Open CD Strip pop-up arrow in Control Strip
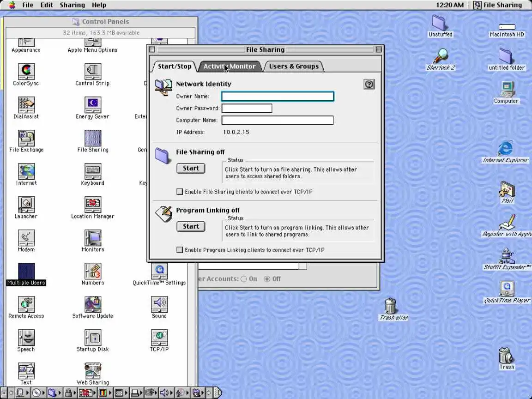Image resolution: width=532 pixels, height=399 pixels. click(43, 393)
